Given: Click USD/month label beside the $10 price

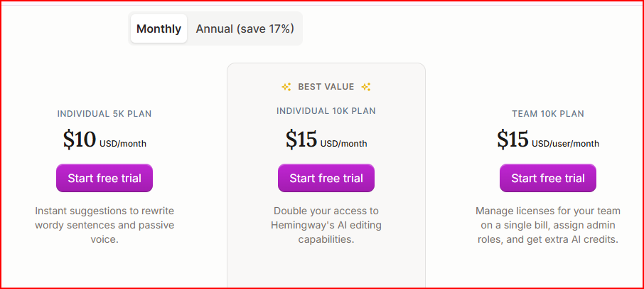Looking at the screenshot, I should point(123,143).
